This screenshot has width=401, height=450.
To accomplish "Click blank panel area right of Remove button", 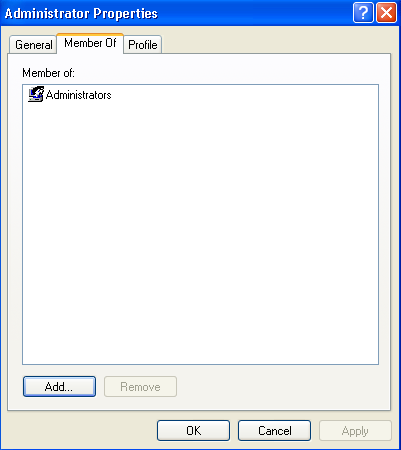I will pyautogui.click(x=283, y=387).
